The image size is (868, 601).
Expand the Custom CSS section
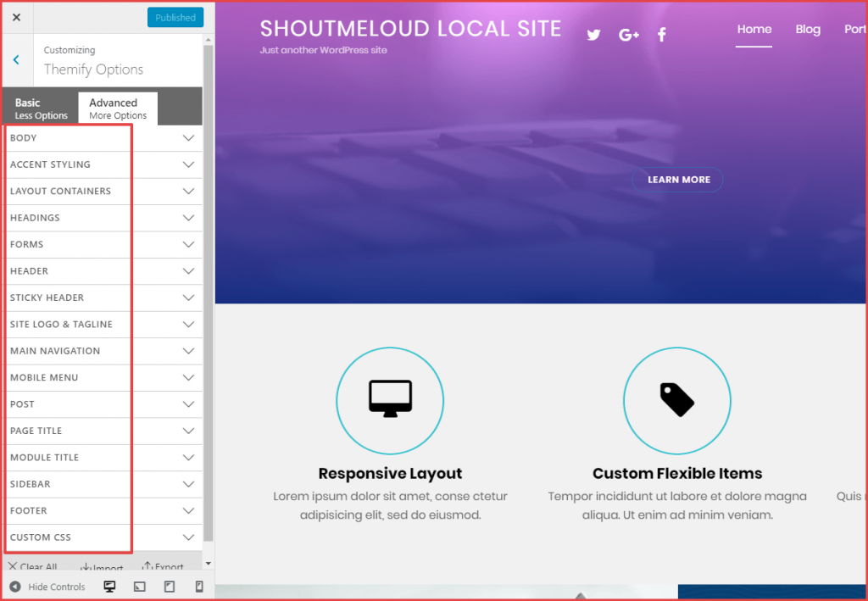click(103, 537)
